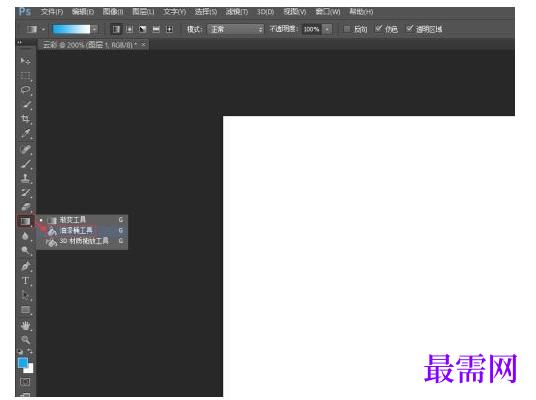The width and height of the screenshot is (536, 400).
Task: Toggle Quick Mask mode
Action: point(25,382)
